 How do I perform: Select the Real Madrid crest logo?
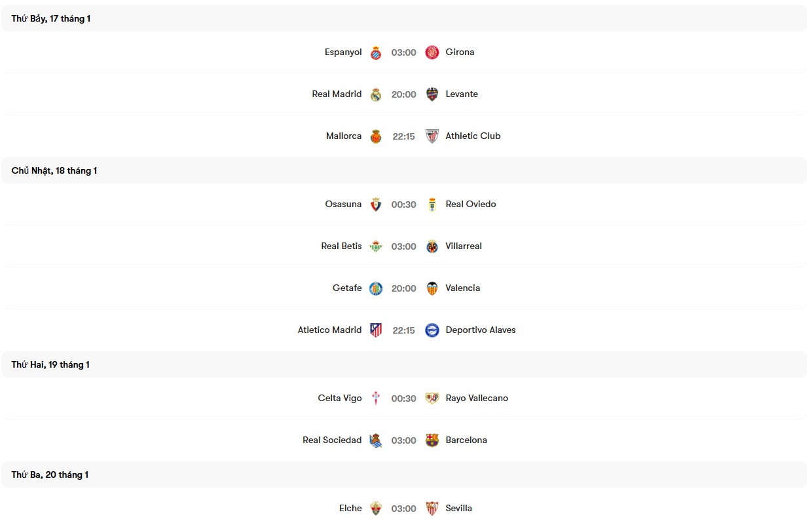pyautogui.click(x=375, y=94)
